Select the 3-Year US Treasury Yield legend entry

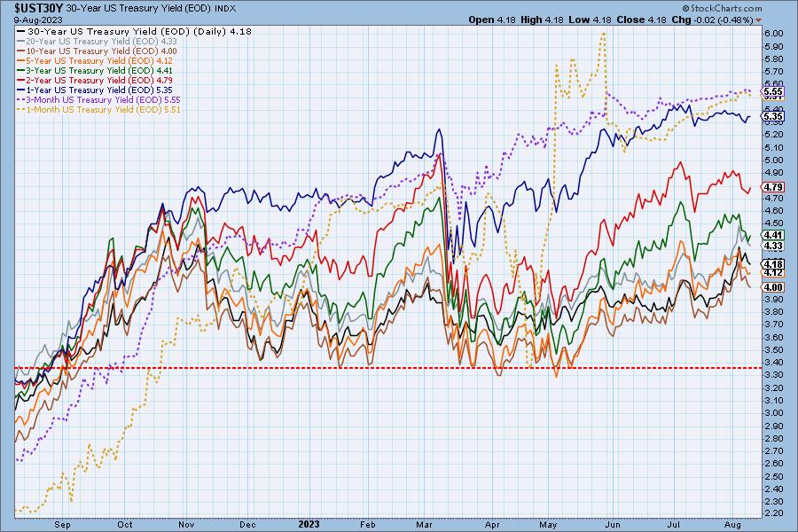95,70
